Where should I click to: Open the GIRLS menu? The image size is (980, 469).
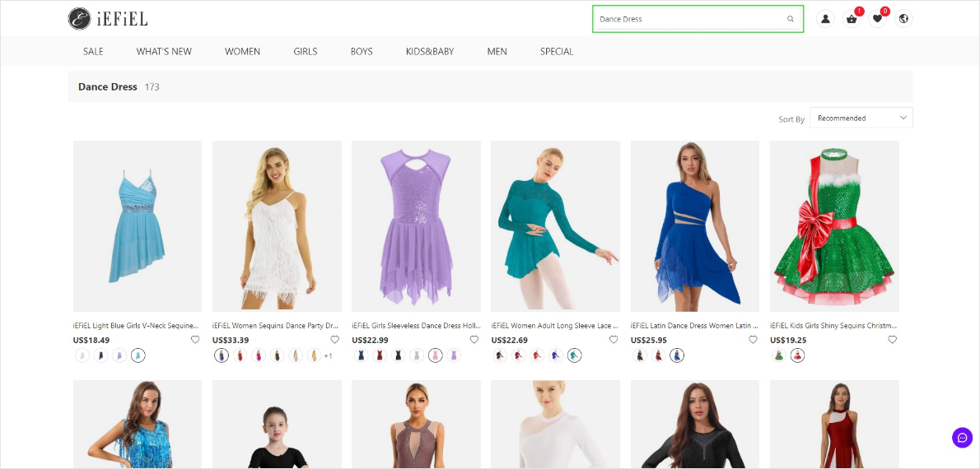pos(306,51)
